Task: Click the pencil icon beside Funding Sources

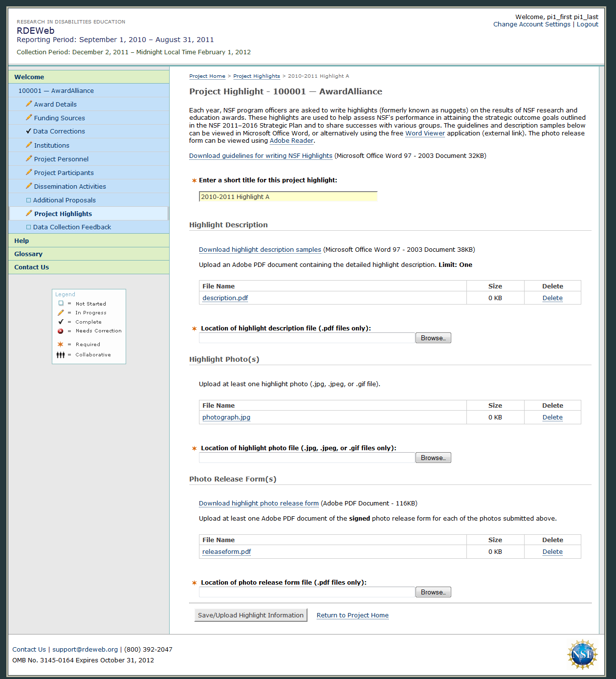Action: tap(29, 117)
